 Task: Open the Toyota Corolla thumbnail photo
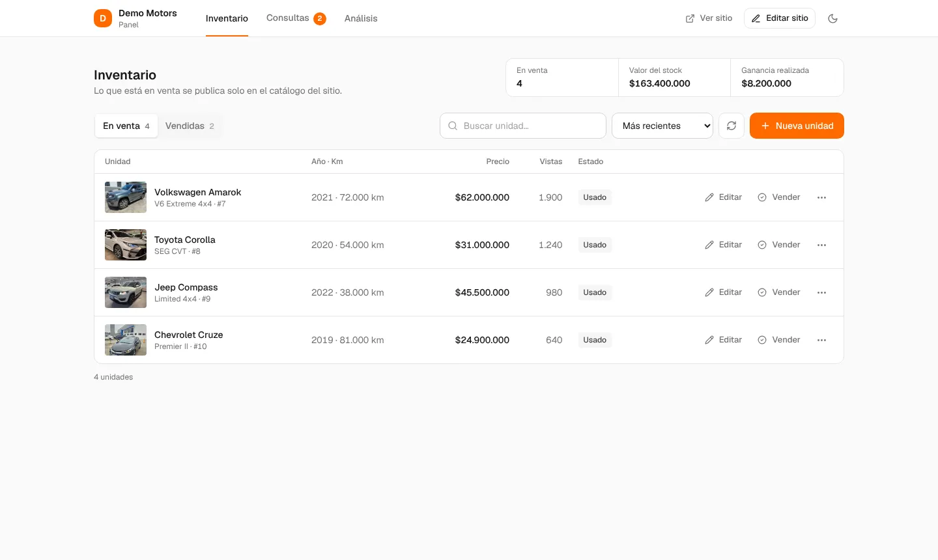click(126, 245)
